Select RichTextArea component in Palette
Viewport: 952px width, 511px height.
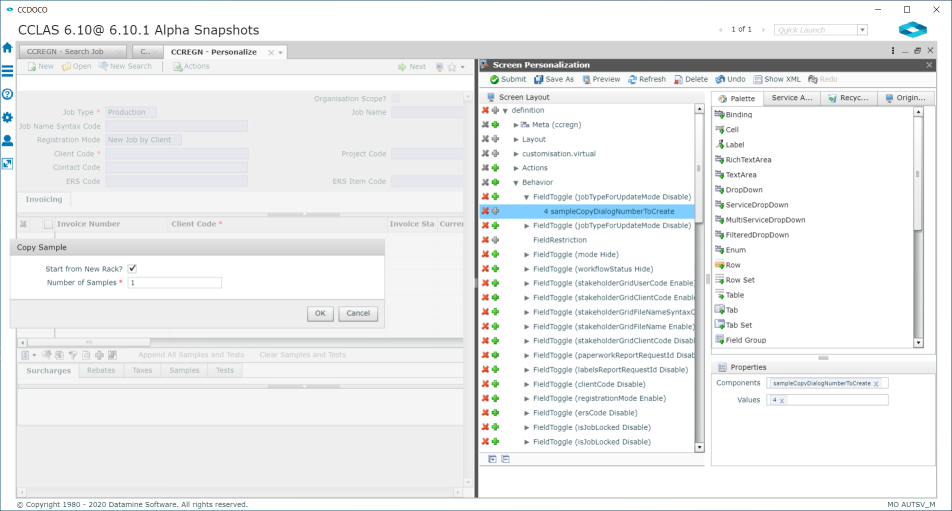pos(743,160)
